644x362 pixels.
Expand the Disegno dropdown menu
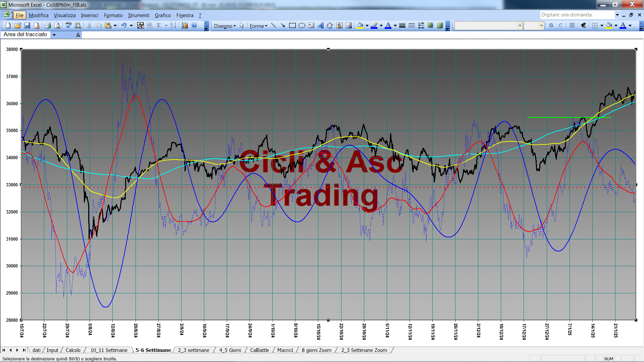coord(225,26)
